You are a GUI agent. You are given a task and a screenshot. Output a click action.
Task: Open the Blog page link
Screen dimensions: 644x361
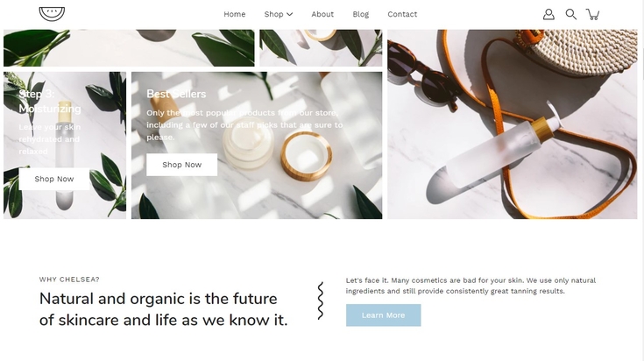click(361, 14)
